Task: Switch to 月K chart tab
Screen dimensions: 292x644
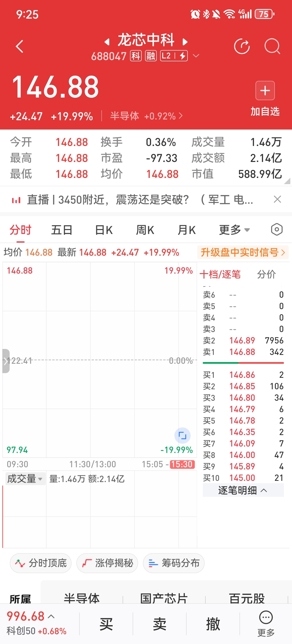Action: coord(187,230)
